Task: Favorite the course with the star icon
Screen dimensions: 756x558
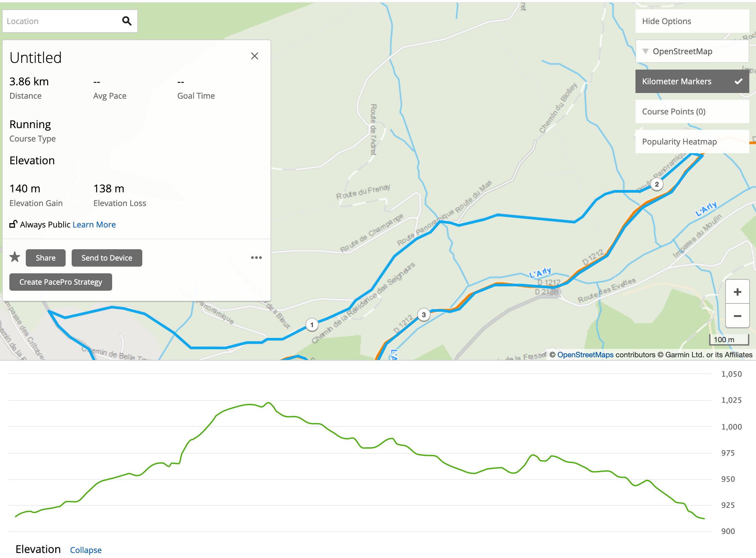Action: click(x=14, y=257)
